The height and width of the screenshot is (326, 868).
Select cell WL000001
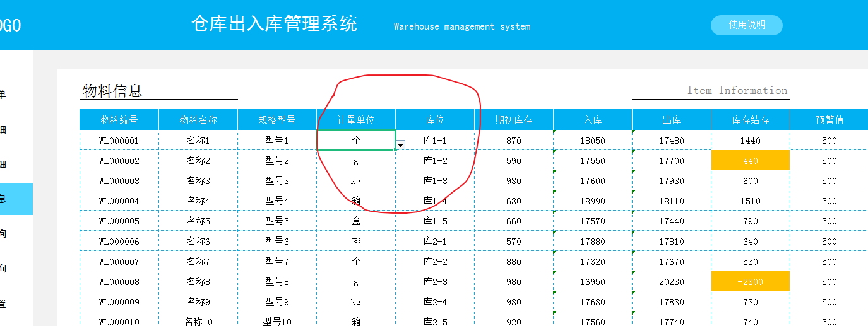tap(119, 141)
